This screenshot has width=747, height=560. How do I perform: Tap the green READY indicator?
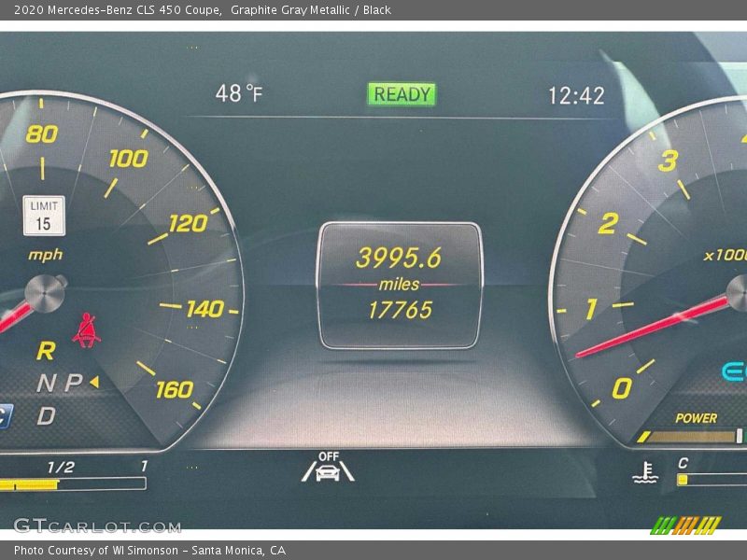point(402,94)
